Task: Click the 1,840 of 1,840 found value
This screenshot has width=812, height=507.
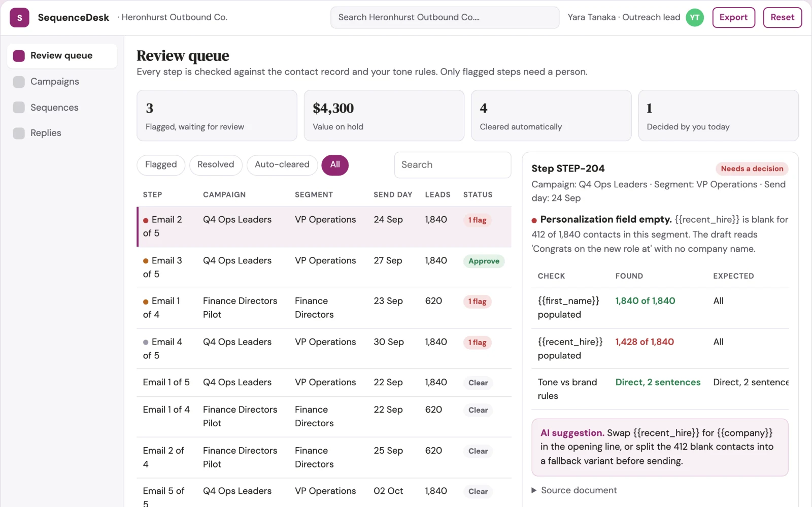Action: tap(645, 301)
